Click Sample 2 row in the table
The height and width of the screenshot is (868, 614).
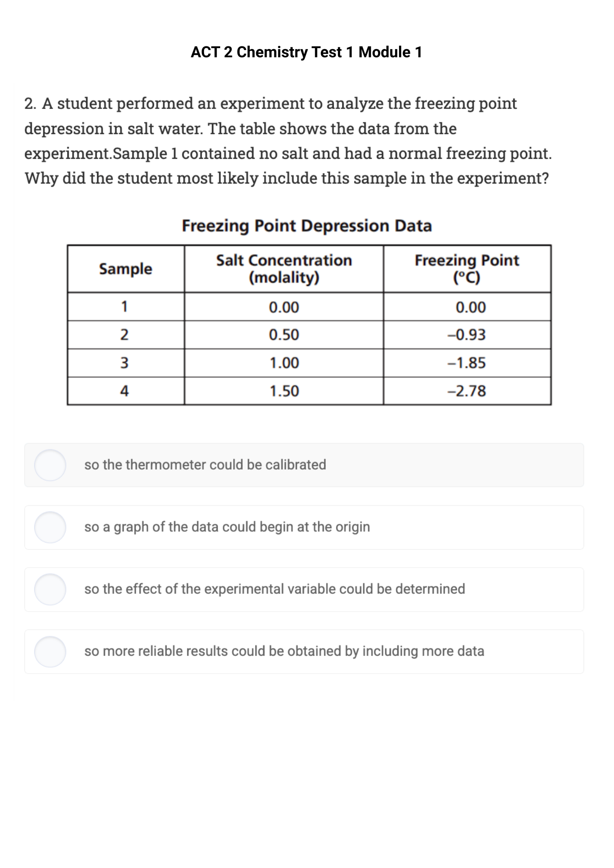[304, 335]
